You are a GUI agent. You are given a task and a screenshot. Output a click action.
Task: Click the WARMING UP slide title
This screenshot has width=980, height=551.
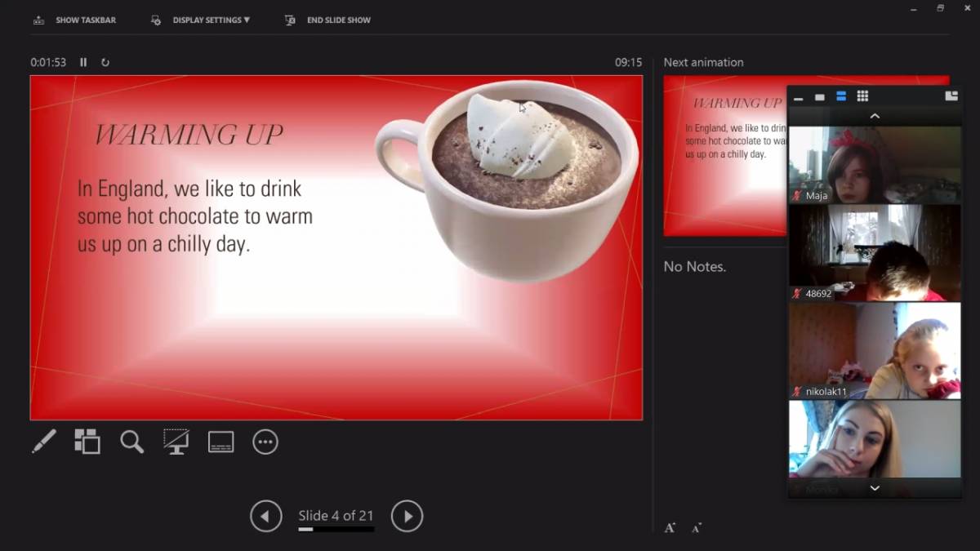point(189,135)
